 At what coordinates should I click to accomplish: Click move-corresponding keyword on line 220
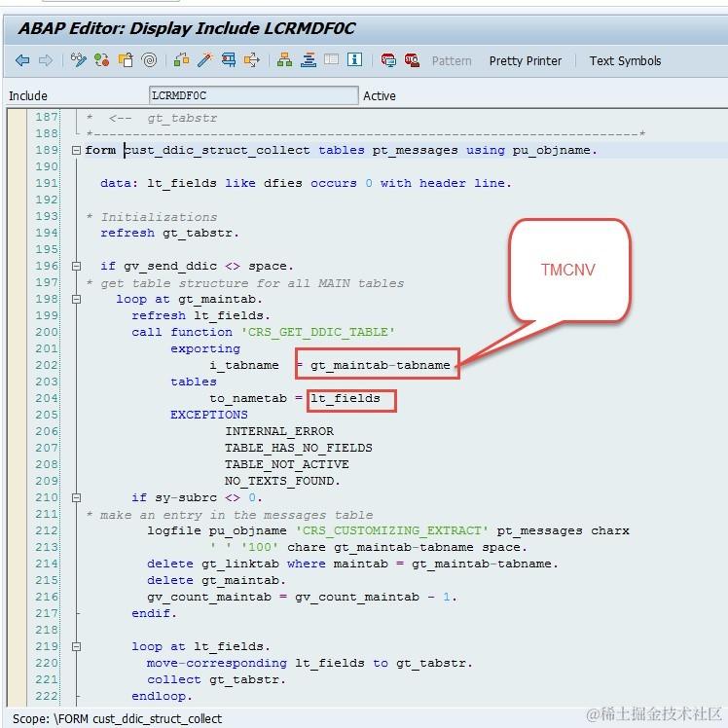click(x=217, y=663)
